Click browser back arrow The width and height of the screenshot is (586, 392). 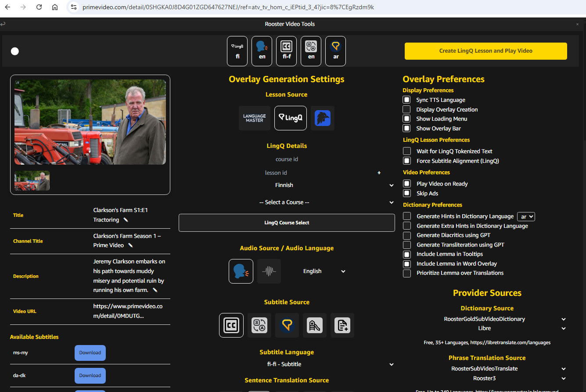tap(7, 7)
